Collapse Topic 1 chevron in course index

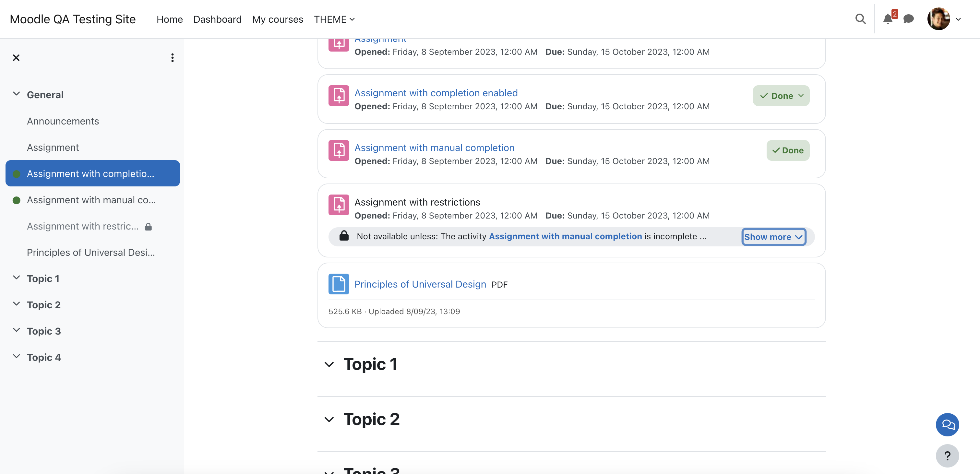point(16,278)
